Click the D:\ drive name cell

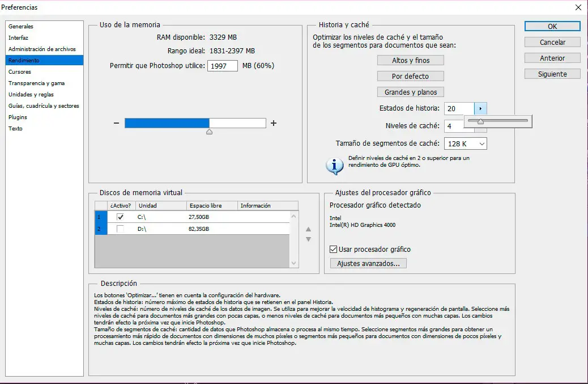tap(142, 229)
